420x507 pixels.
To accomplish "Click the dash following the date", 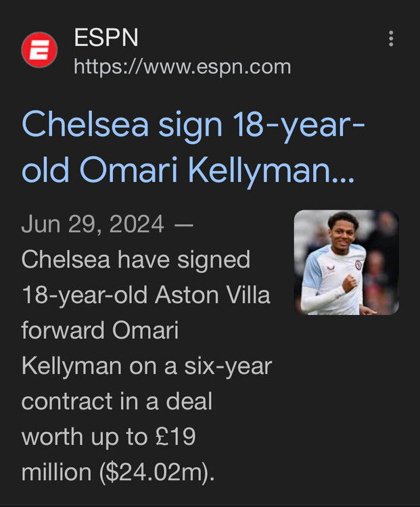I will (183, 224).
